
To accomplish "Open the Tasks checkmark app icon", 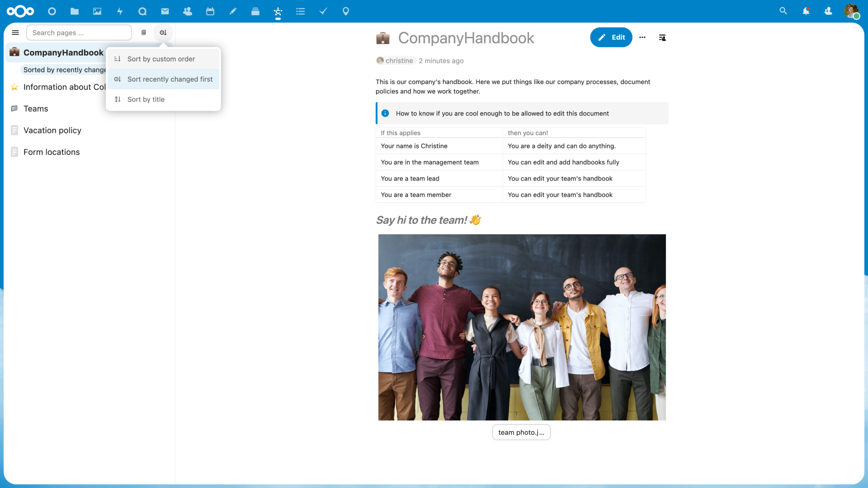I will (x=323, y=11).
